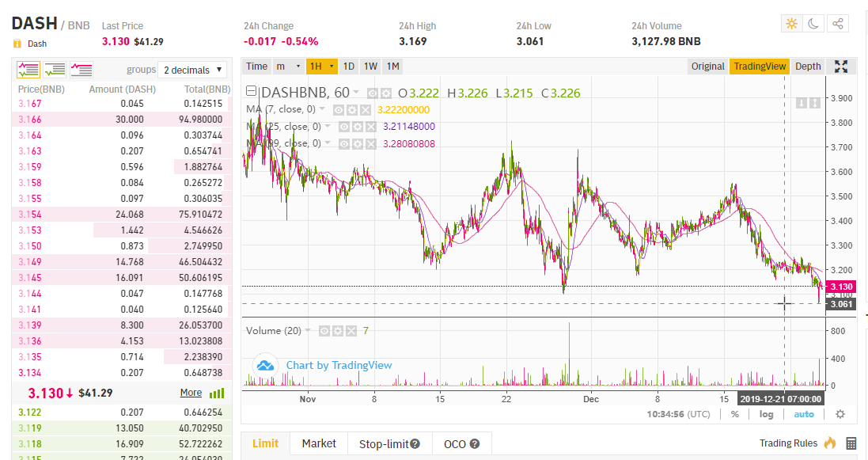Expand the chart to fullscreen
868x460 pixels.
(x=841, y=67)
